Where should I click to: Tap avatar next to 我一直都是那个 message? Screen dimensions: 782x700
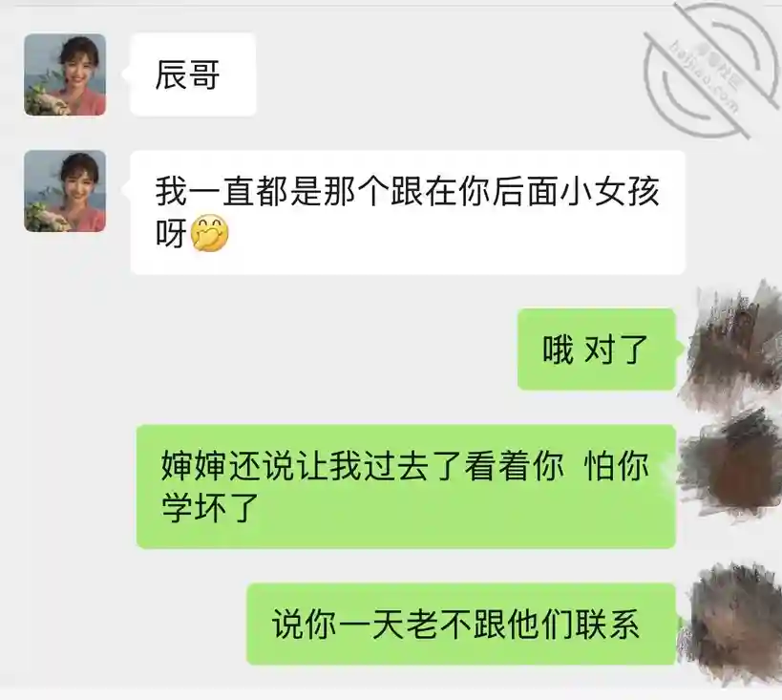[x=65, y=191]
